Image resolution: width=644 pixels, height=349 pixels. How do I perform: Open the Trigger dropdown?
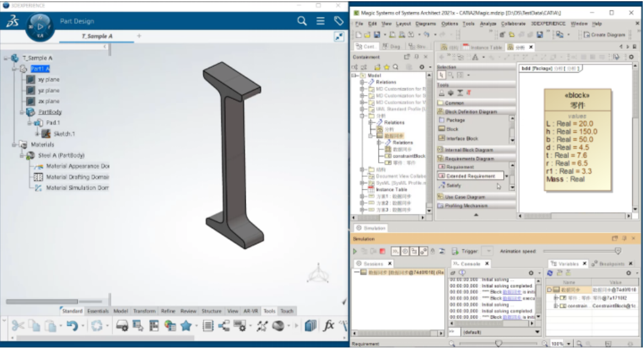[x=488, y=251]
